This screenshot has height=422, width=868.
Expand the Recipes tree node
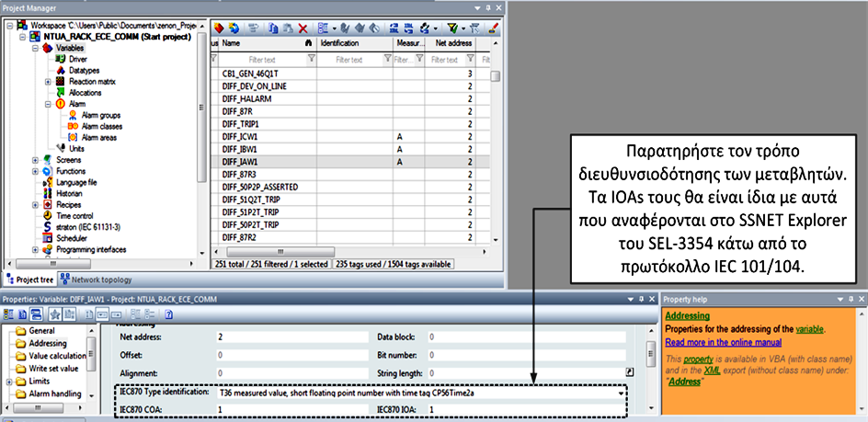[x=36, y=204]
